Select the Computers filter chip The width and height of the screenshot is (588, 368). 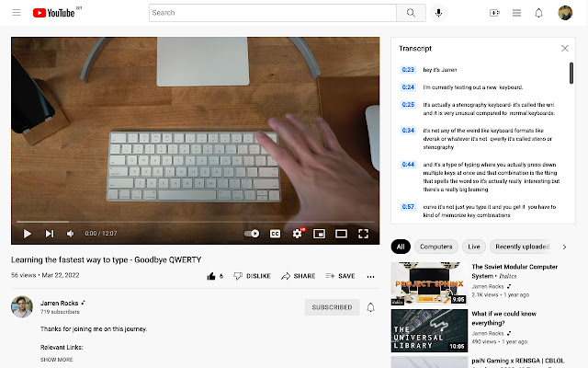click(x=436, y=247)
